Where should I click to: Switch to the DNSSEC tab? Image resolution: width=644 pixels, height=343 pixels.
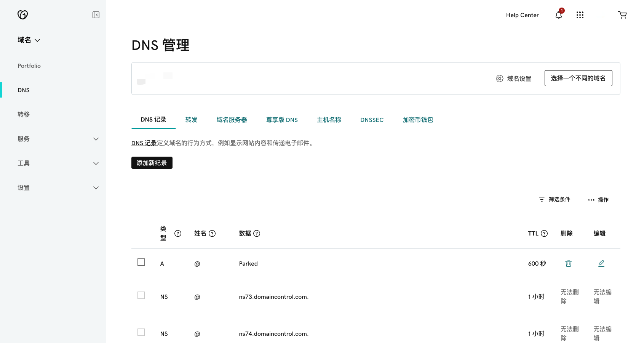pos(372,120)
